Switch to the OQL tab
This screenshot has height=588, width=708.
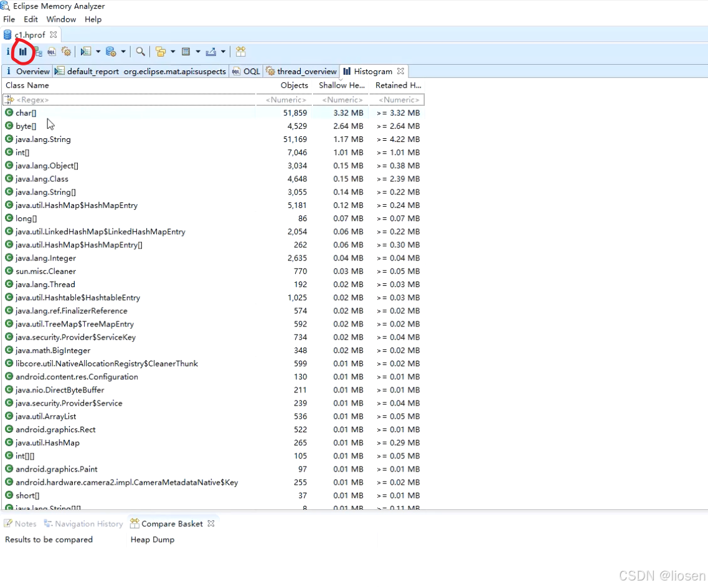(x=246, y=72)
